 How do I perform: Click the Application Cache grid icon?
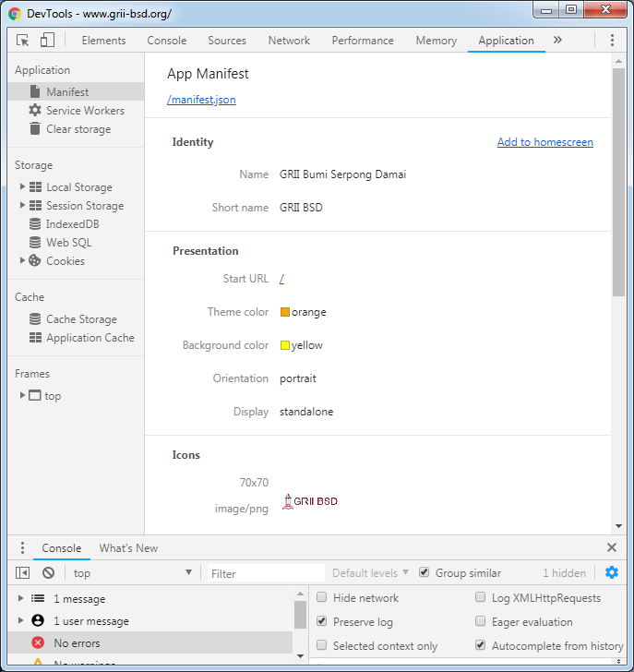tap(36, 337)
